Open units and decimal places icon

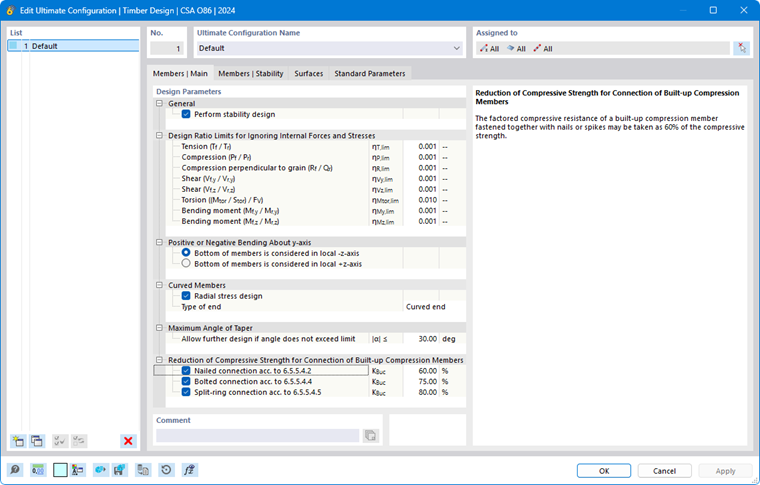click(38, 470)
